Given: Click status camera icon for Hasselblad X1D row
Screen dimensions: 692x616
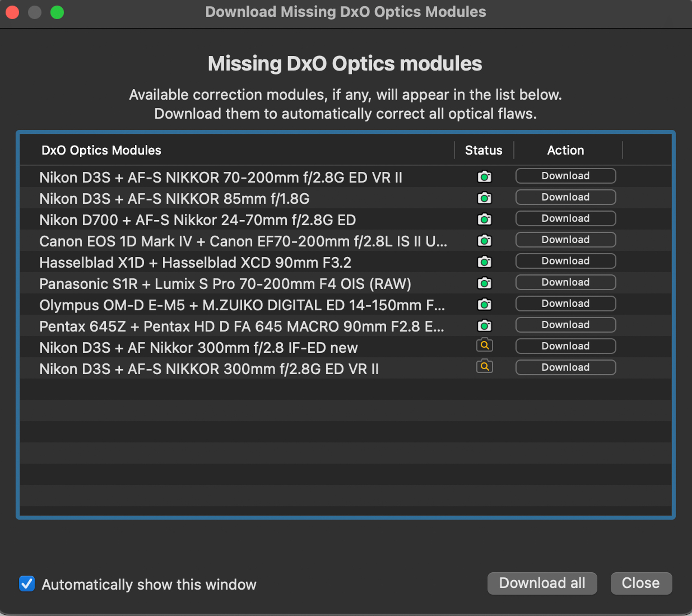Looking at the screenshot, I should [484, 262].
